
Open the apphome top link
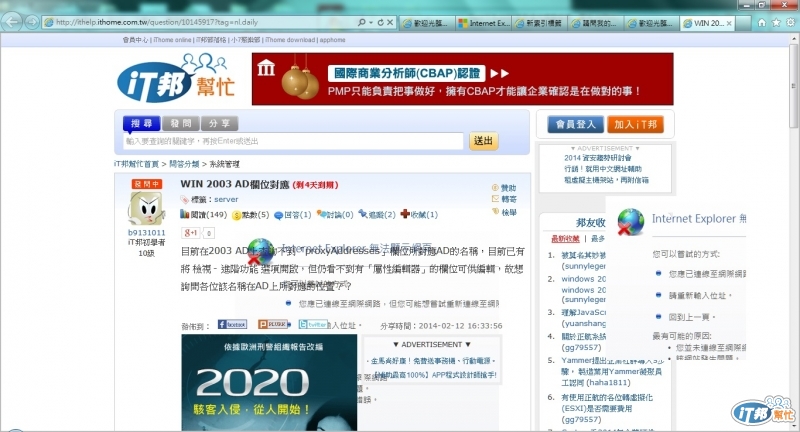332,40
